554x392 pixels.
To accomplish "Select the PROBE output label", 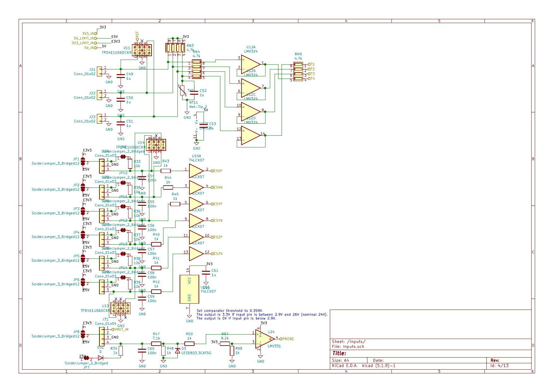I will pos(288,339).
